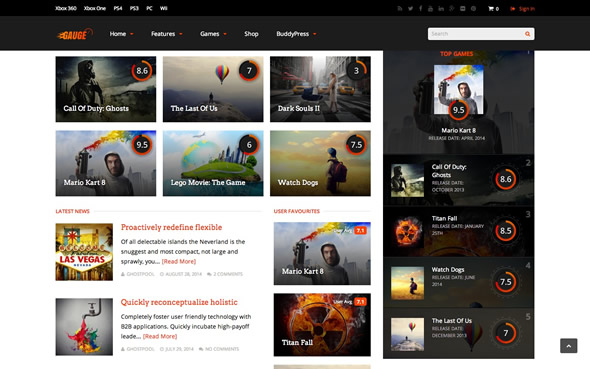The width and height of the screenshot is (590, 369).
Task: Select the PC platform link
Action: (149, 8)
